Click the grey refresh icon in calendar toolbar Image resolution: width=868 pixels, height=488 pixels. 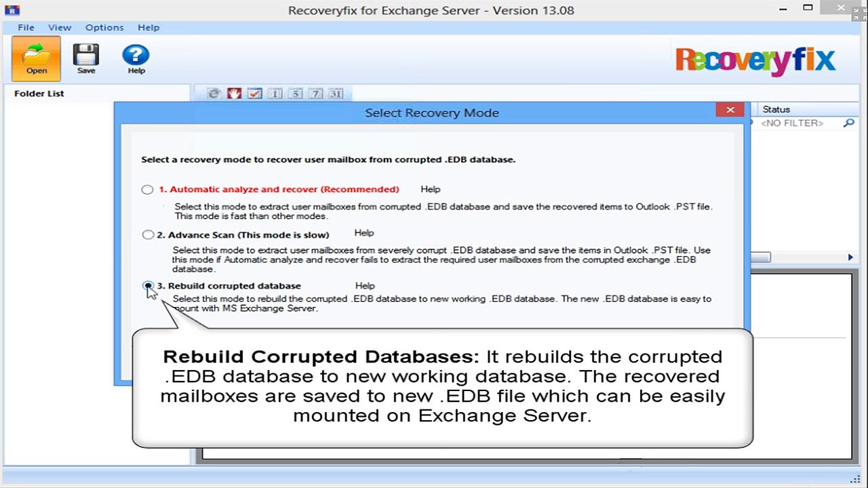[x=214, y=94]
